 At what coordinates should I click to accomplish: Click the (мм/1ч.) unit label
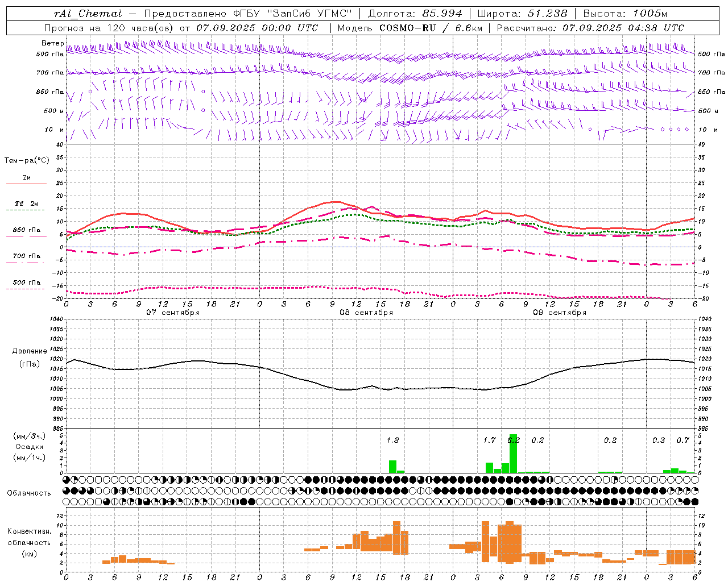30,458
